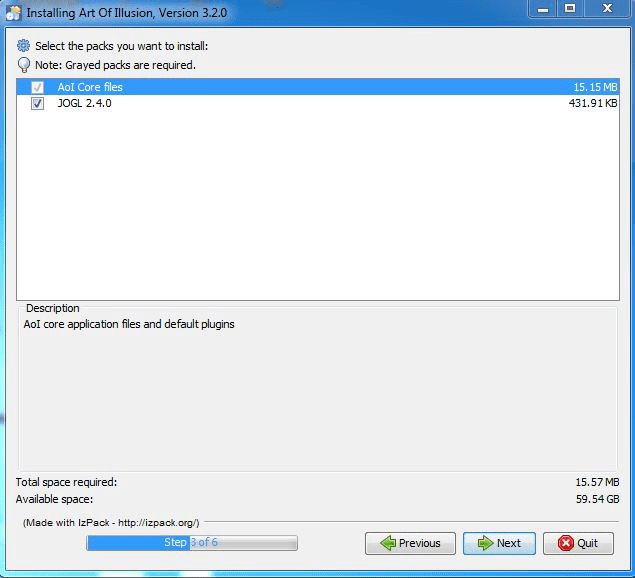The height and width of the screenshot is (578, 635).
Task: Click the Total space required label
Action: click(66, 482)
